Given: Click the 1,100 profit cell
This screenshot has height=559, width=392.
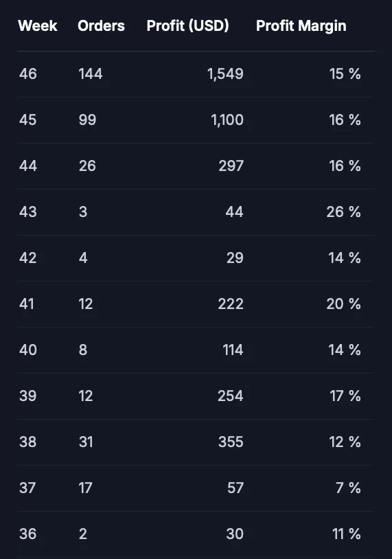Looking at the screenshot, I should click(x=227, y=119).
